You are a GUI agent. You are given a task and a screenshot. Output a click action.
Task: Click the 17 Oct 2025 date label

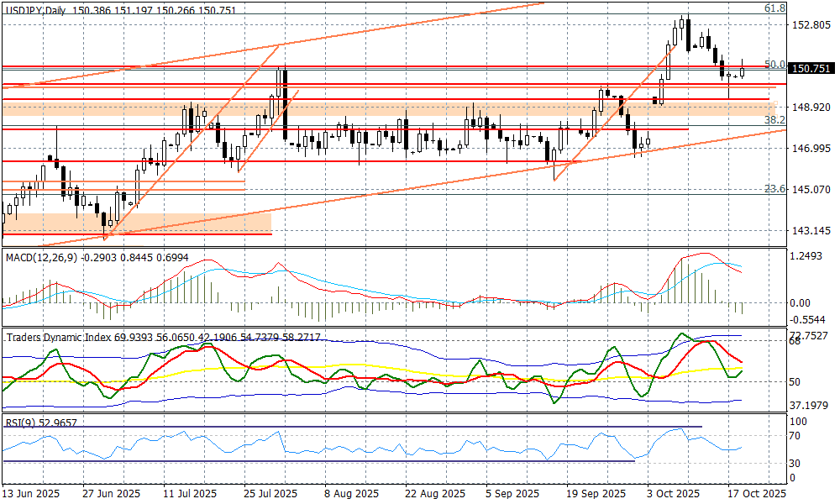tap(756, 494)
